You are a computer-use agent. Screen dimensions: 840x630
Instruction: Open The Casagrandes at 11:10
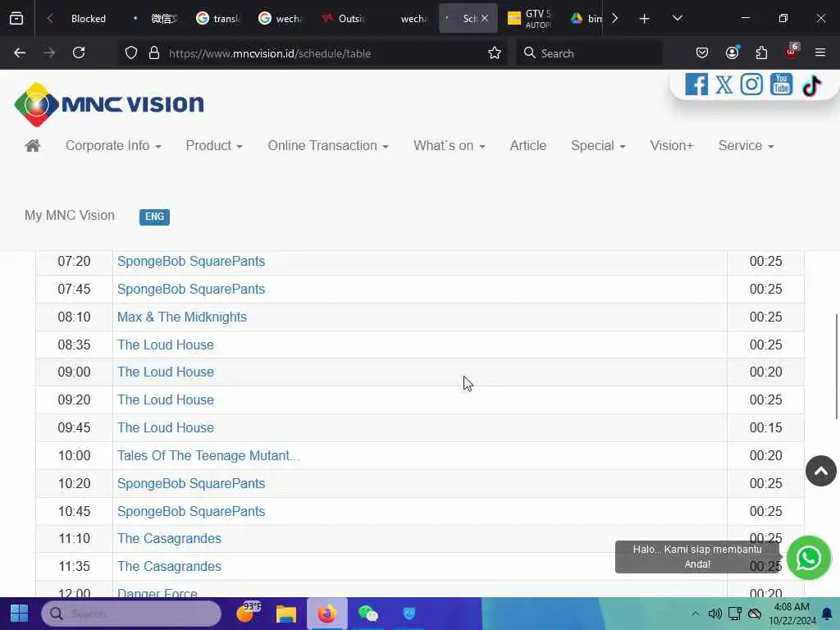(x=169, y=538)
